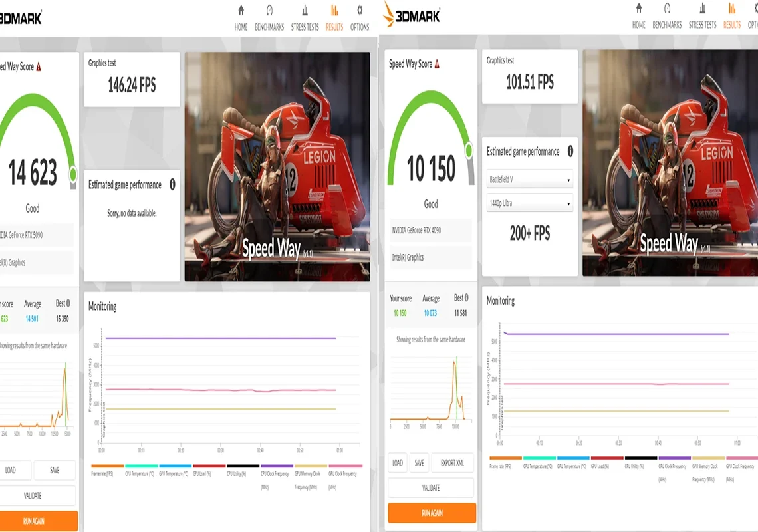Screen dimensions: 758x532
Task: Click the 3DMark logo in the left window
Action: (21, 18)
